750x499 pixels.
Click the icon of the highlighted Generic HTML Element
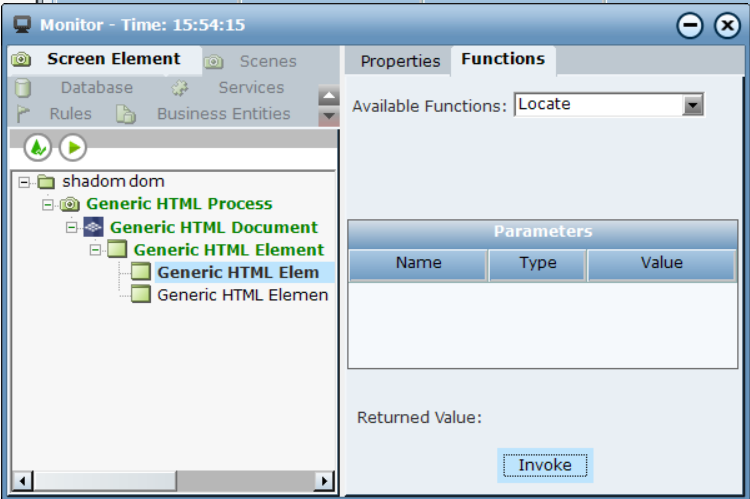click(x=141, y=272)
